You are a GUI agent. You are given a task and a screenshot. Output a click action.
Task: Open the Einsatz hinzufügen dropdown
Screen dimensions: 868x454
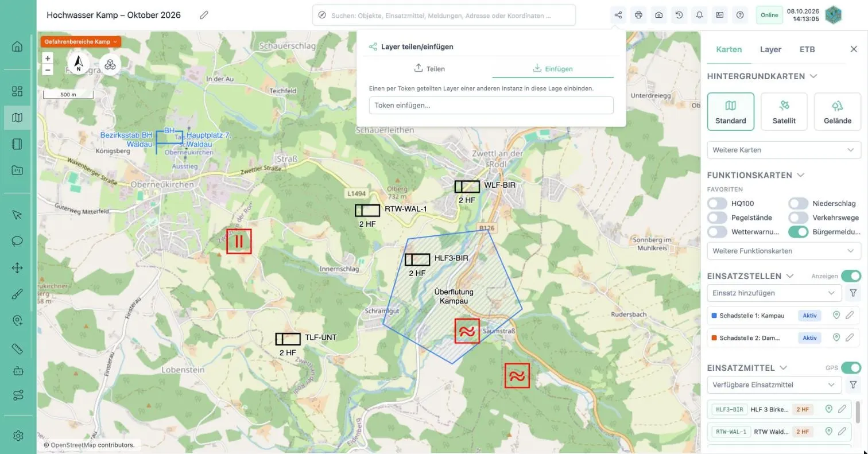tap(774, 293)
